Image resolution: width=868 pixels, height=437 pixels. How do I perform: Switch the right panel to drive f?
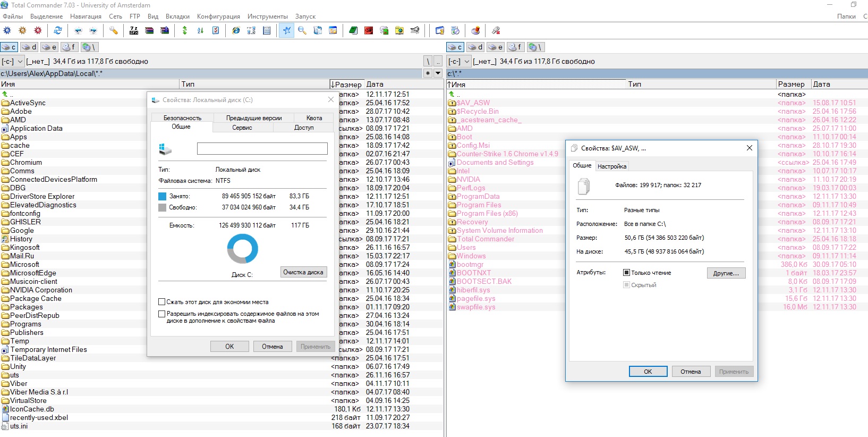tap(515, 47)
